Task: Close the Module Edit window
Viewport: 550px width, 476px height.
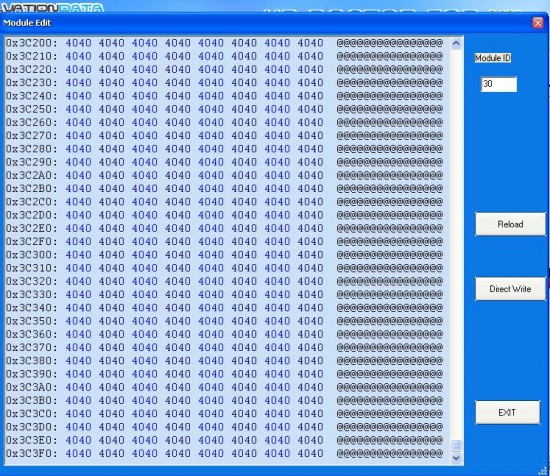Action: tap(538, 23)
